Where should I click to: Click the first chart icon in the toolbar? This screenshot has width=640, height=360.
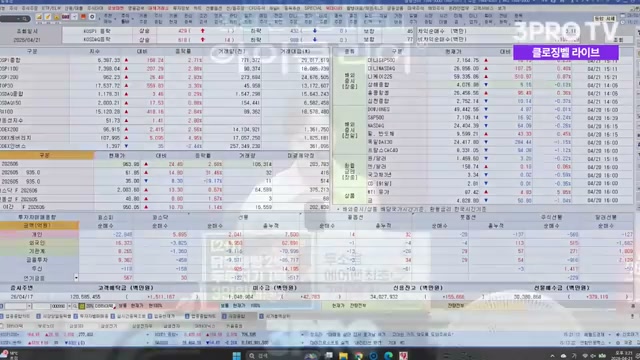point(39,17)
